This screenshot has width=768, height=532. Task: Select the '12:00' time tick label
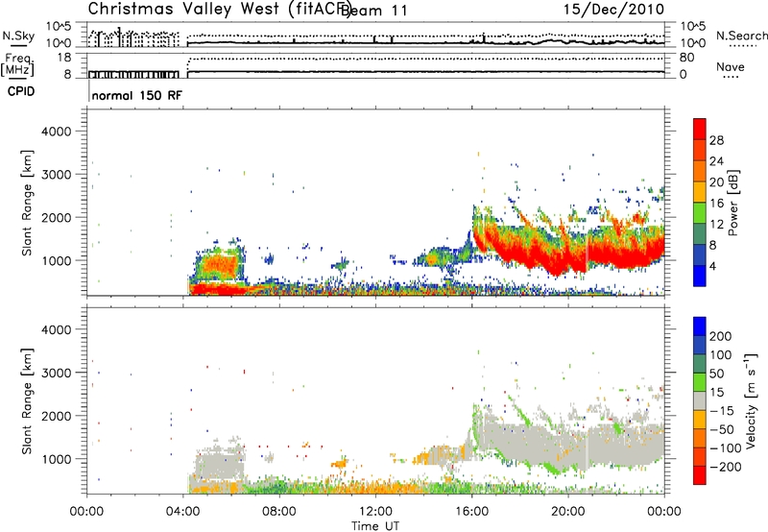375,512
